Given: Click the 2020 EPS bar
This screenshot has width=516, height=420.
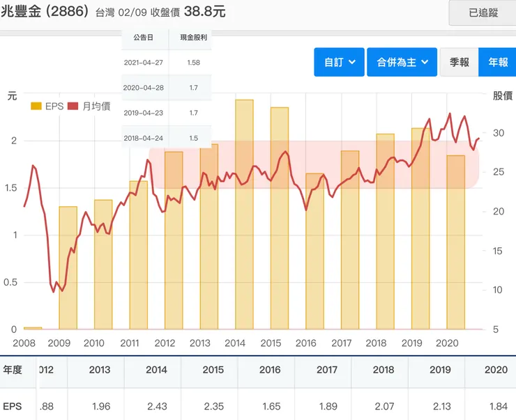Looking at the screenshot, I should pyautogui.click(x=456, y=242).
